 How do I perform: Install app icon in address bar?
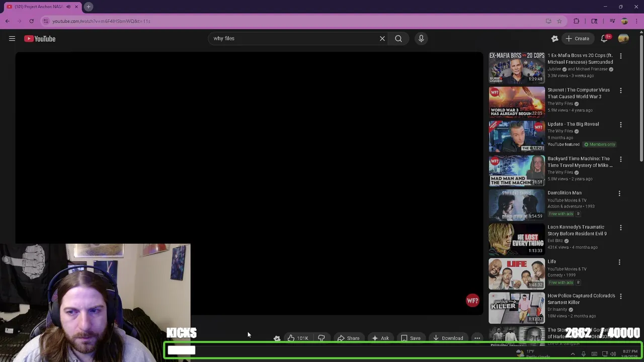[x=548, y=21]
